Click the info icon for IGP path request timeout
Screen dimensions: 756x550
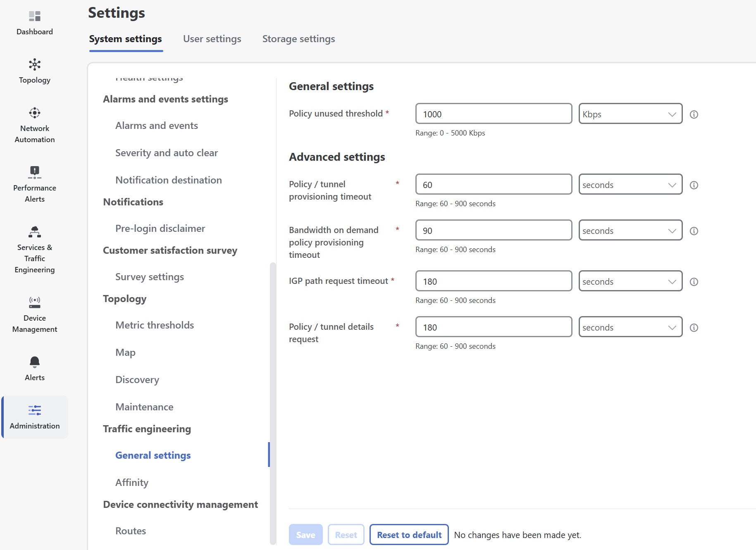[x=694, y=282]
